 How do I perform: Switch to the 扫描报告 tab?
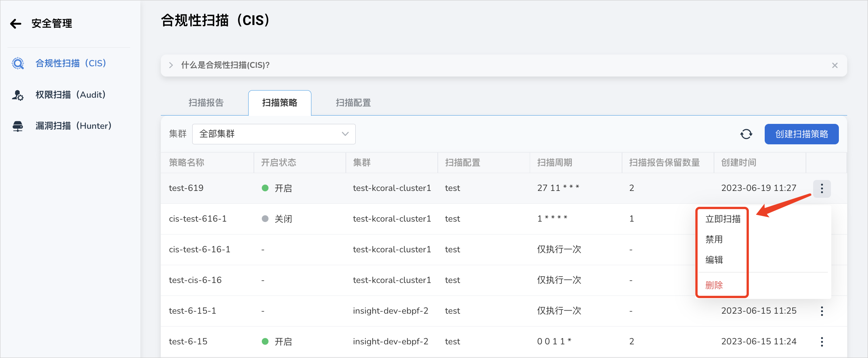coord(206,103)
